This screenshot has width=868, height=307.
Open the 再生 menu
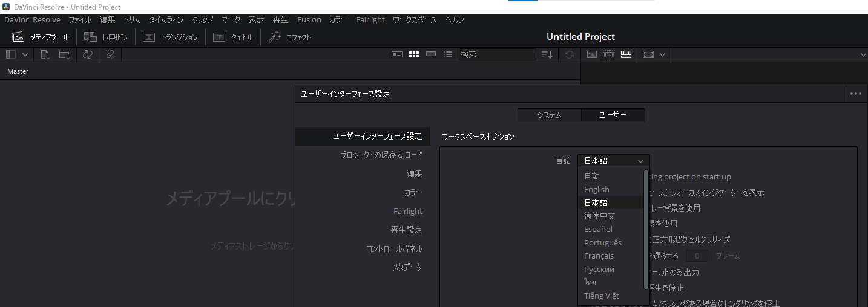(280, 19)
